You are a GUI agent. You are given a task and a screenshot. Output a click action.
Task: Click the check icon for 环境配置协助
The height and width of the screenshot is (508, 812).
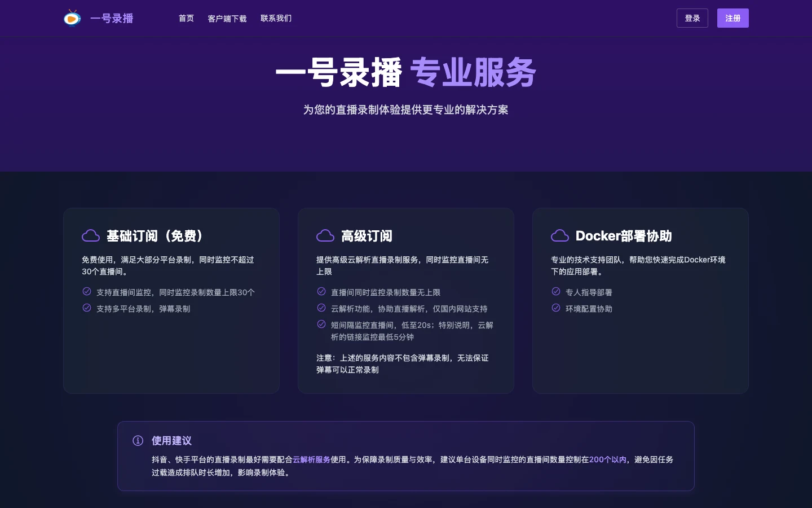click(x=556, y=308)
